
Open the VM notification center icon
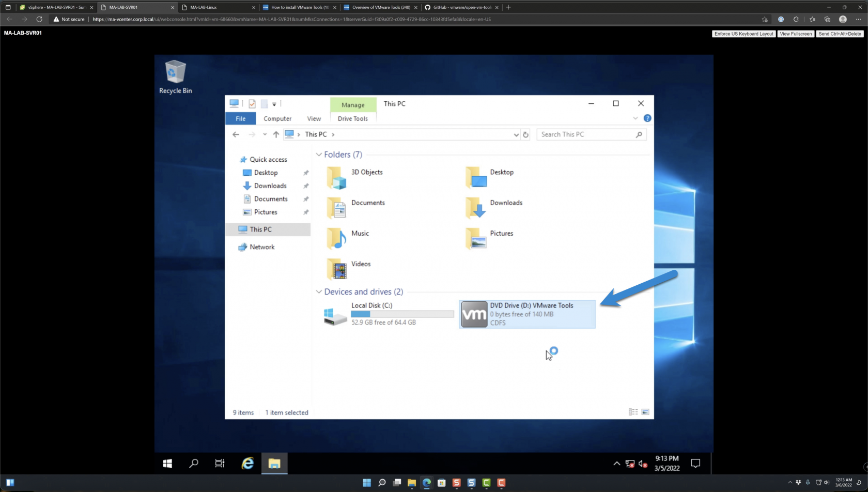[x=695, y=464]
